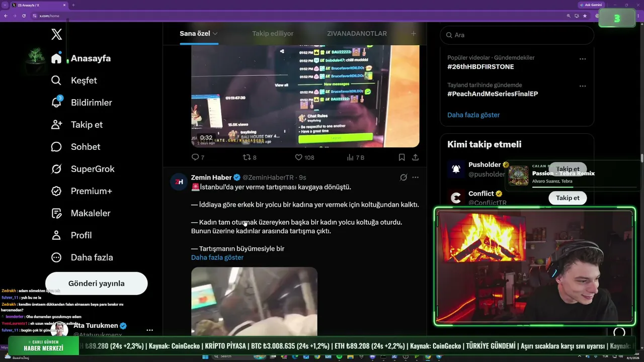
Task: Click the page vertical scrollbar thumb
Action: pyautogui.click(x=642, y=158)
